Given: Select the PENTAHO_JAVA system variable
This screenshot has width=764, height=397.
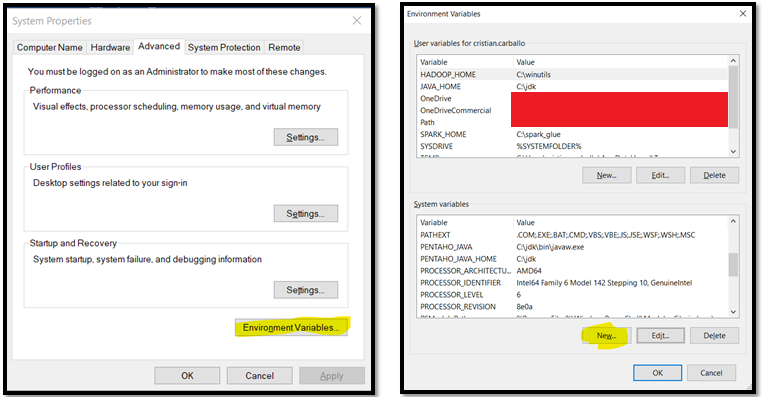Looking at the screenshot, I should point(446,247).
